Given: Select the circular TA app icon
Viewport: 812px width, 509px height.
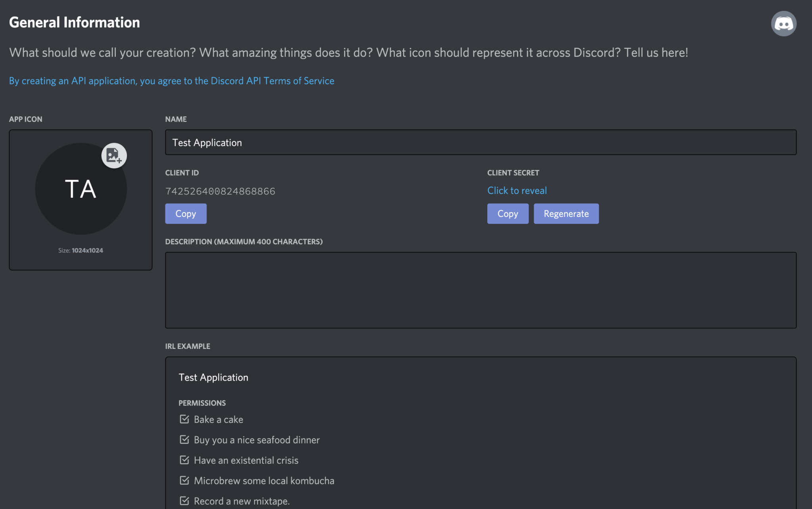Looking at the screenshot, I should pyautogui.click(x=80, y=189).
